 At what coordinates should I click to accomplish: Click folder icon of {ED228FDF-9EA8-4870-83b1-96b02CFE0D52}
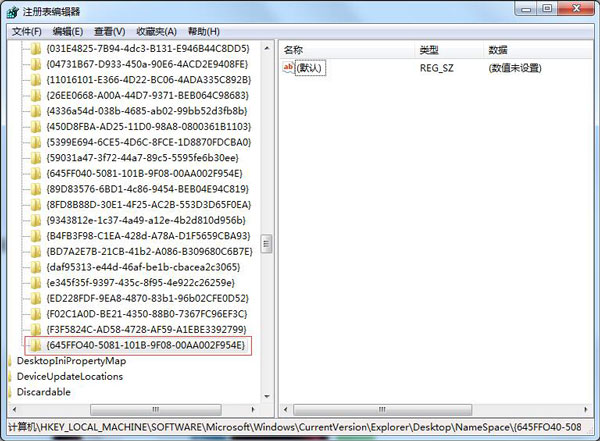pos(36,299)
